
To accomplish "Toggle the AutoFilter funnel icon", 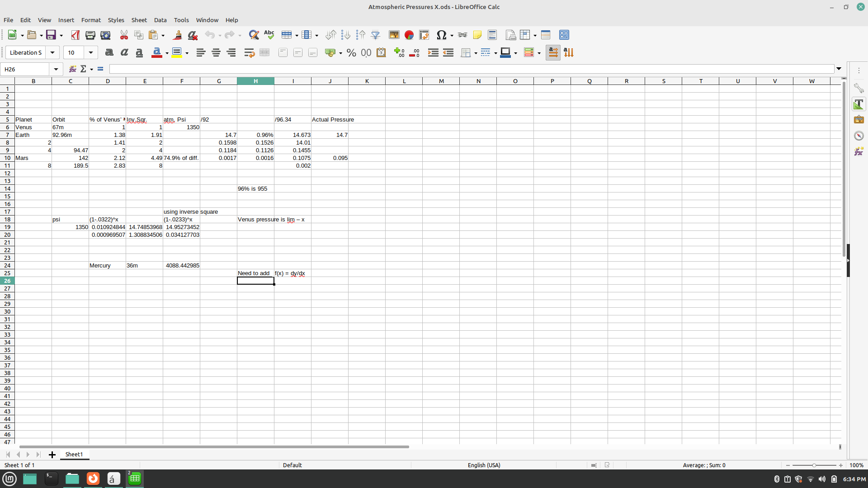I will [376, 35].
